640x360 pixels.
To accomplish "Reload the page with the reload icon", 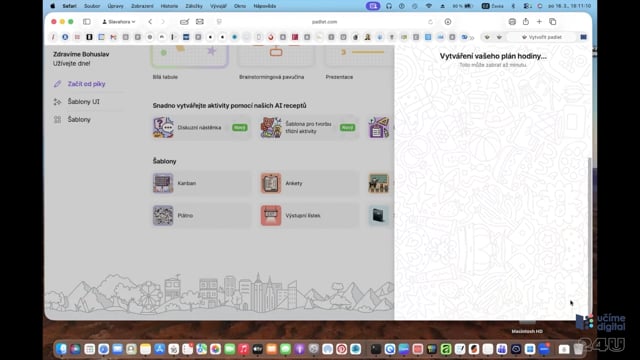I will 430,22.
